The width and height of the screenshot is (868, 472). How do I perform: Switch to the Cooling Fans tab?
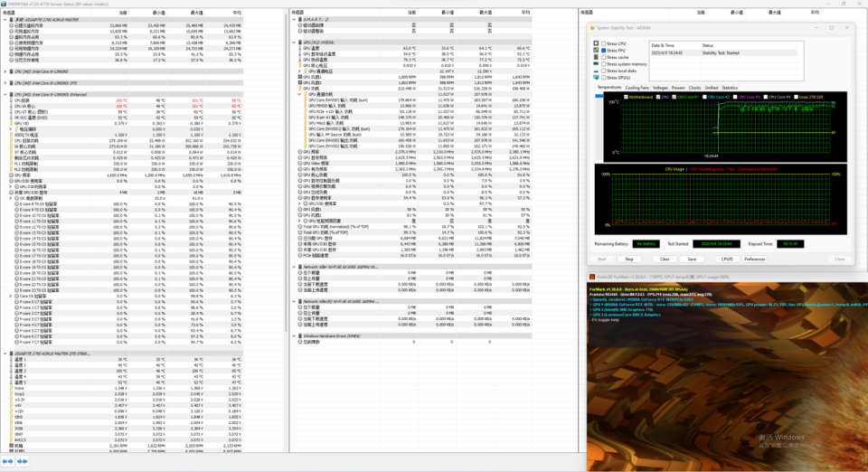point(637,88)
